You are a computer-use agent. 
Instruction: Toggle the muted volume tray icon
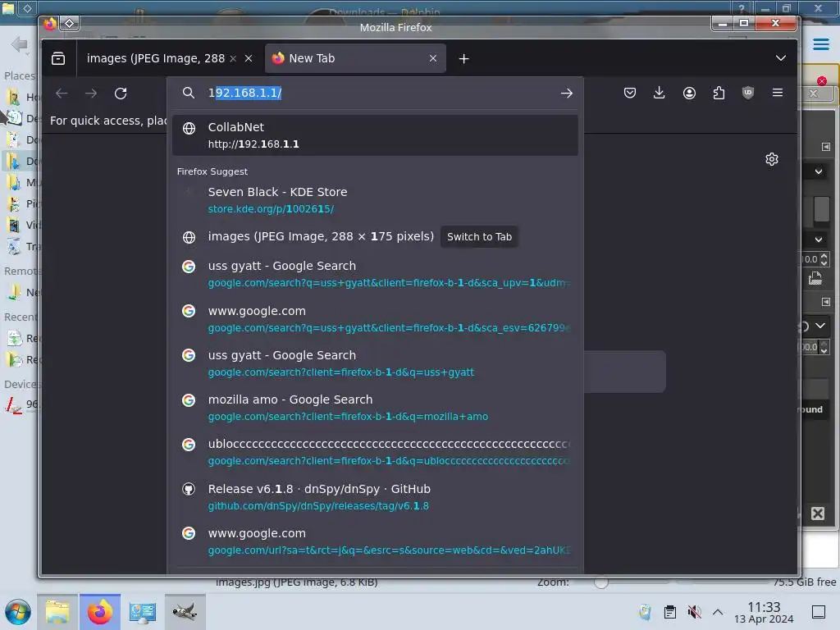point(694,612)
